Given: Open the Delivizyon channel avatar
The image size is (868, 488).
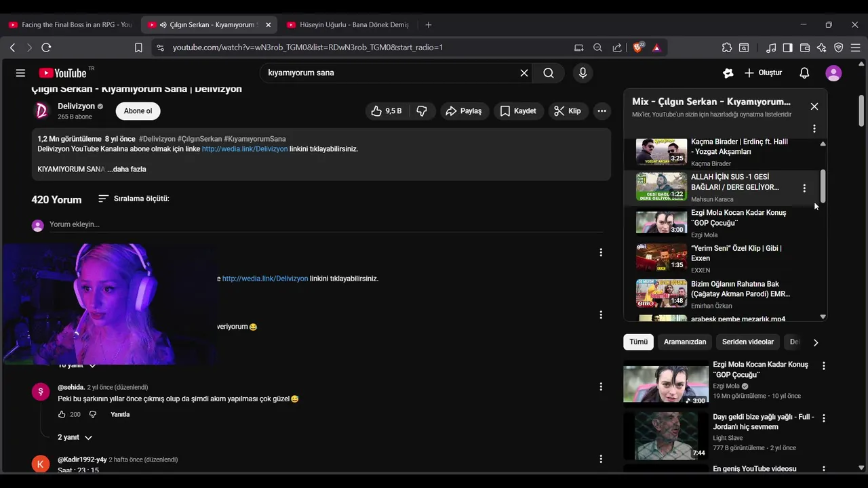Looking at the screenshot, I should tap(41, 111).
